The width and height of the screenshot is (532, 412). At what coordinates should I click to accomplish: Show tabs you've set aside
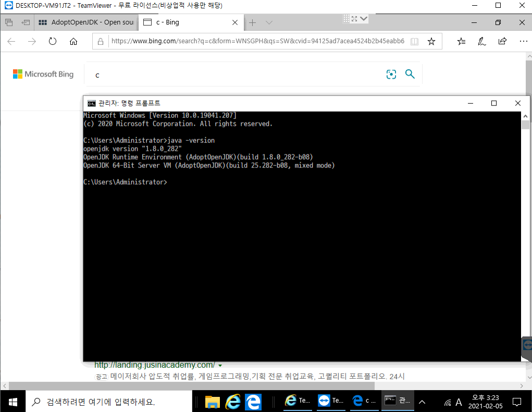pyautogui.click(x=9, y=22)
